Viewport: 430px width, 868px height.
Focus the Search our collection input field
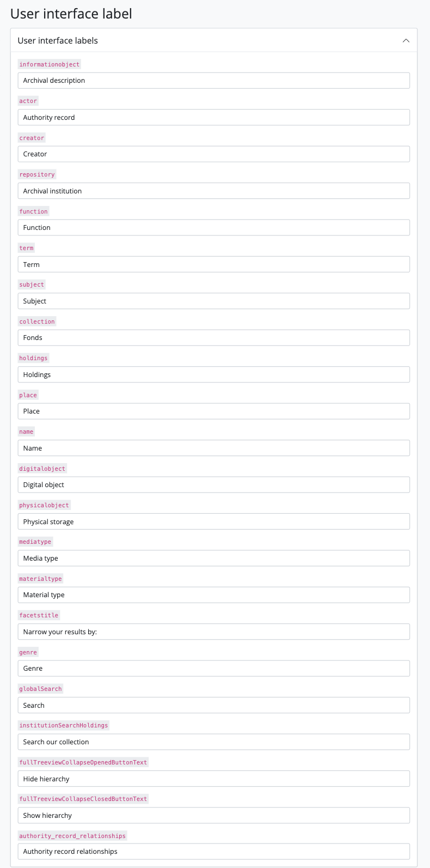pos(213,742)
